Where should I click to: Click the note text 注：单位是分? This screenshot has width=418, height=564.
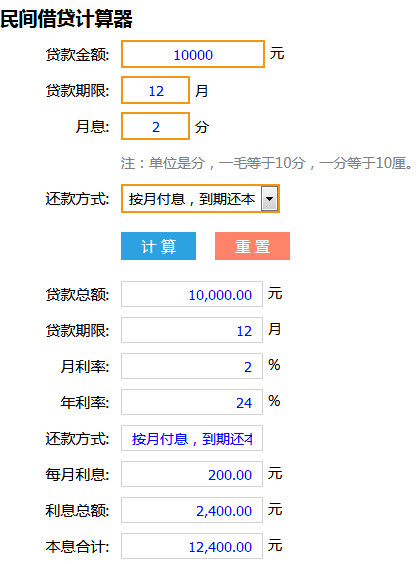(266, 163)
